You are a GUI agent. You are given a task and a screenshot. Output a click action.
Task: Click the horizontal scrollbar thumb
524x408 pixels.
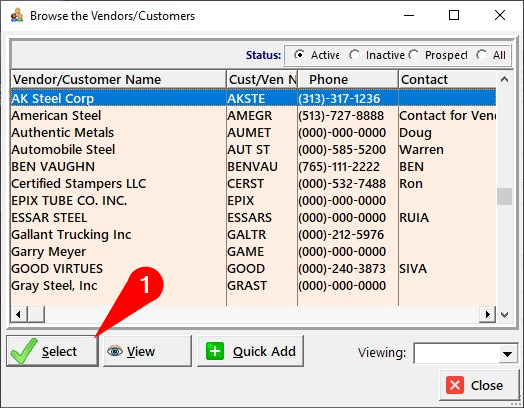click(36, 314)
